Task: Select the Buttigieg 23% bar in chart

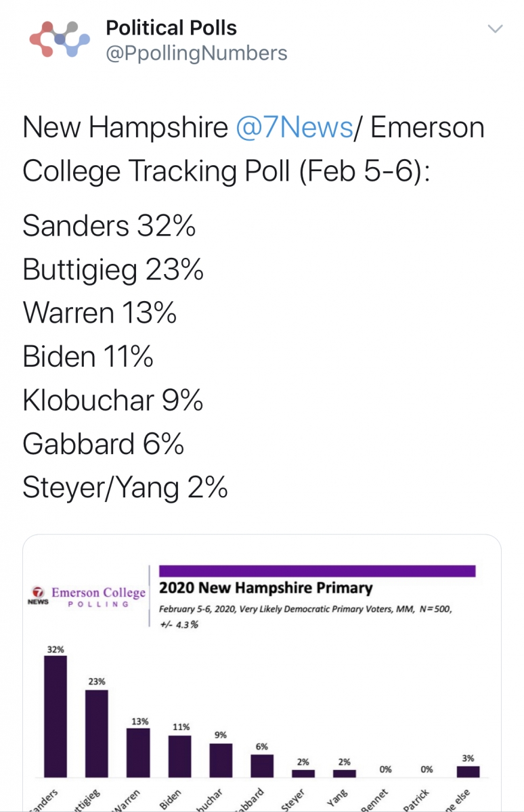Action: tap(97, 734)
